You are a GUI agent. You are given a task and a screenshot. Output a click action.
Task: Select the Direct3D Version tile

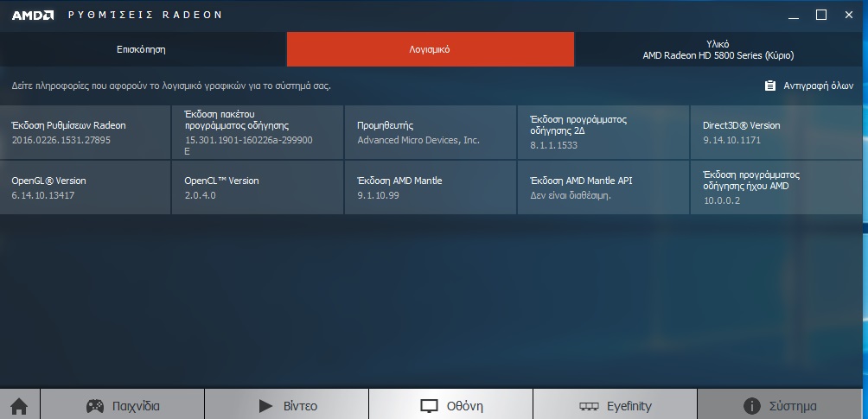pos(776,132)
